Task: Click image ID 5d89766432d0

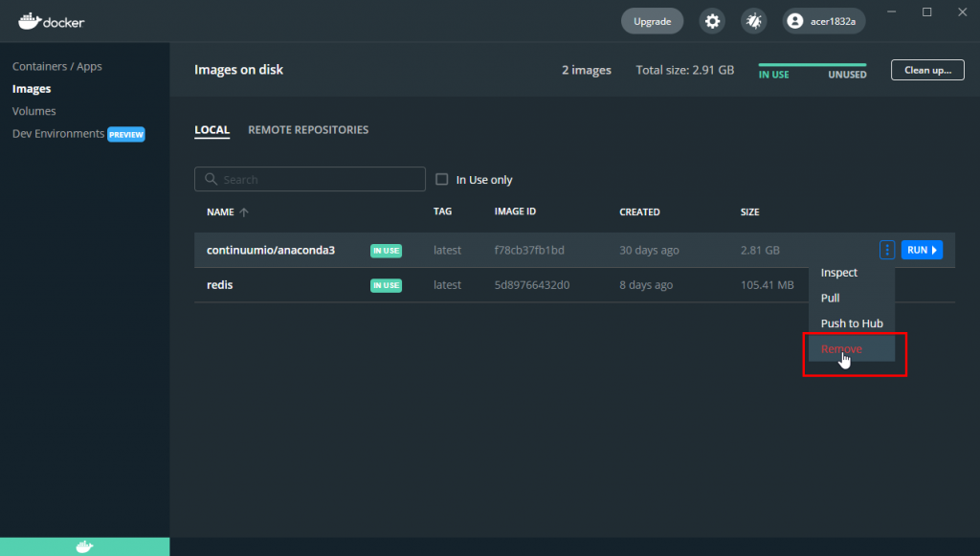Action: 532,285
